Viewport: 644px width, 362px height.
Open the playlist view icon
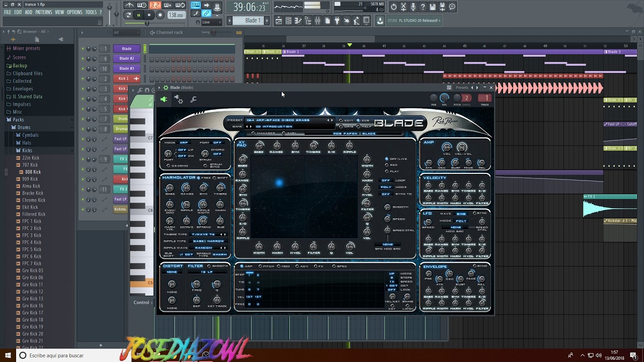279,21
